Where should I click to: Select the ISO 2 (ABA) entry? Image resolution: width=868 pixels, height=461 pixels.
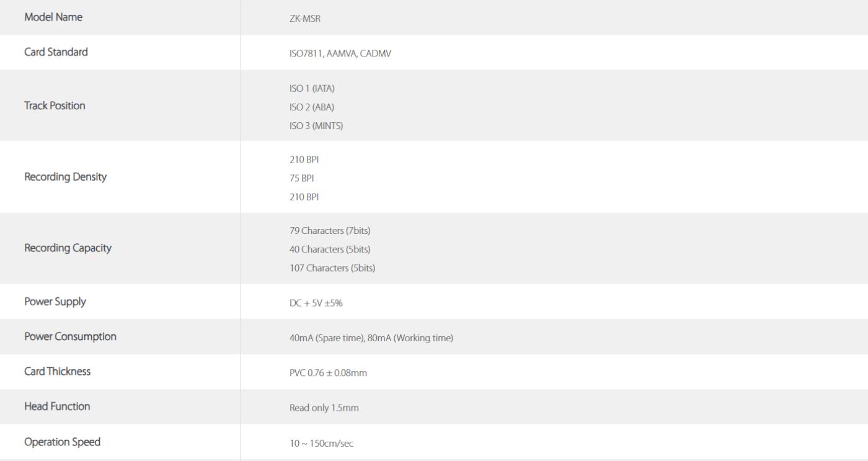coord(308,107)
